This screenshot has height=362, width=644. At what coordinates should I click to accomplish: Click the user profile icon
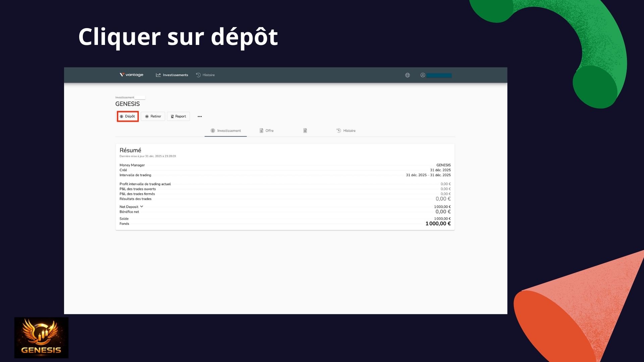click(x=423, y=75)
